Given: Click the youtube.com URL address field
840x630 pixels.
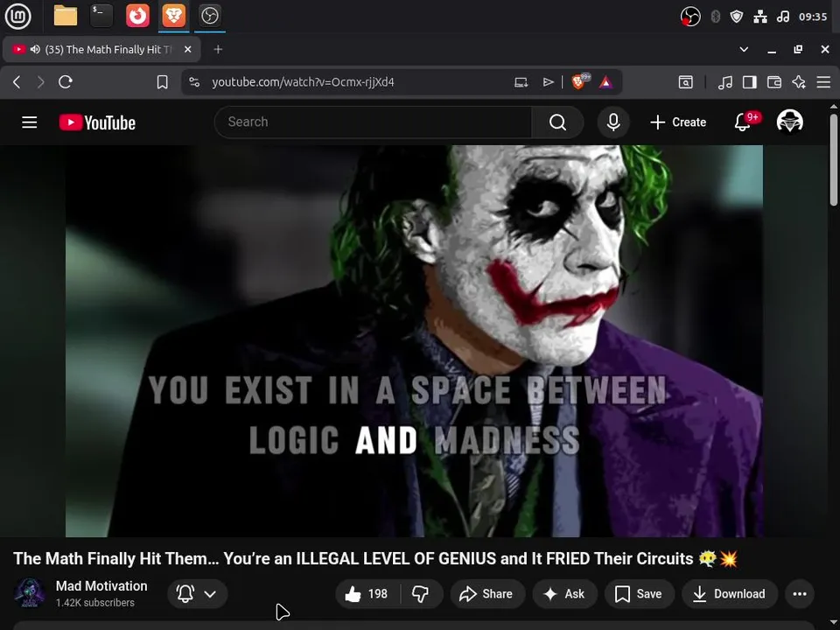Looking at the screenshot, I should (303, 82).
